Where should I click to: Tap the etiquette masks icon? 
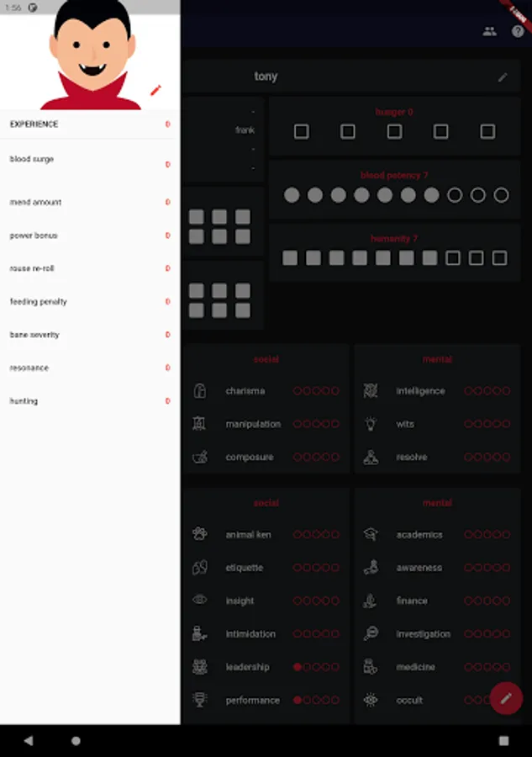(x=200, y=567)
